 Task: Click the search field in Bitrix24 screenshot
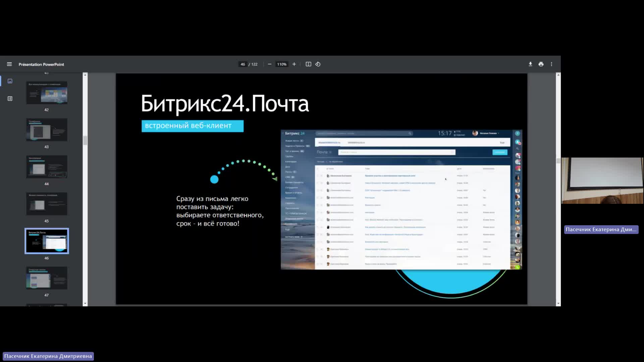pyautogui.click(x=364, y=133)
